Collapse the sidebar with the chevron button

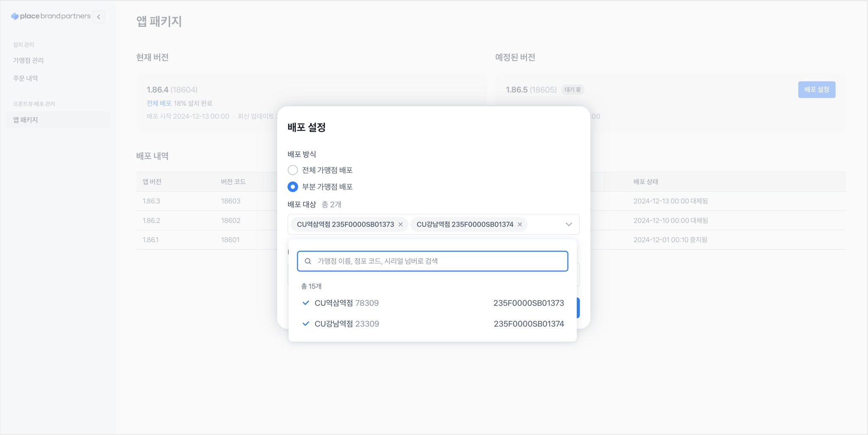coord(98,17)
